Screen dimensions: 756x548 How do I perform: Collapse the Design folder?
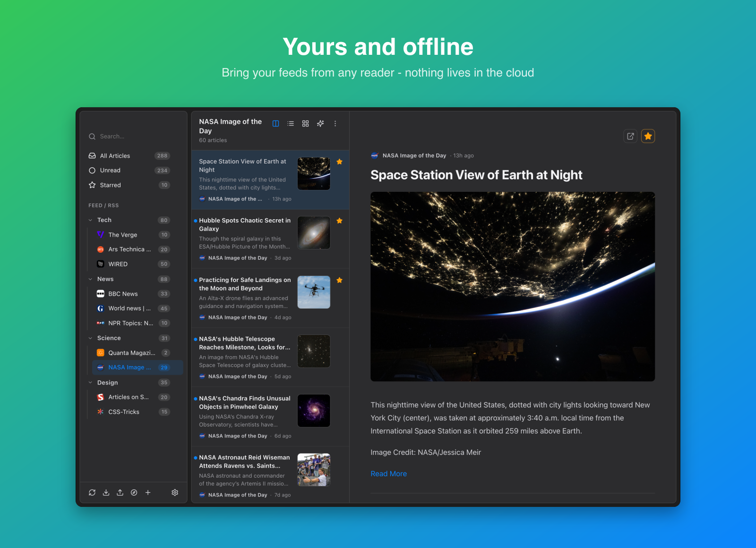90,383
